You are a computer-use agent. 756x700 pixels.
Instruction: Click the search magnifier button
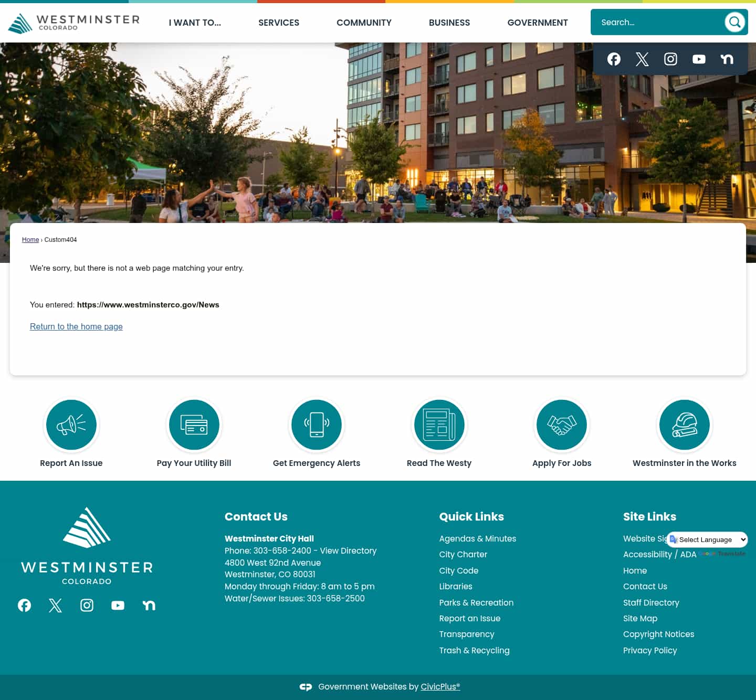pyautogui.click(x=734, y=22)
